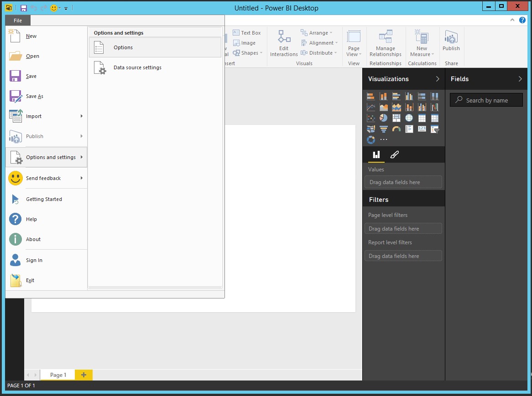Open the Alignment dropdown in ribbon

pos(319,43)
